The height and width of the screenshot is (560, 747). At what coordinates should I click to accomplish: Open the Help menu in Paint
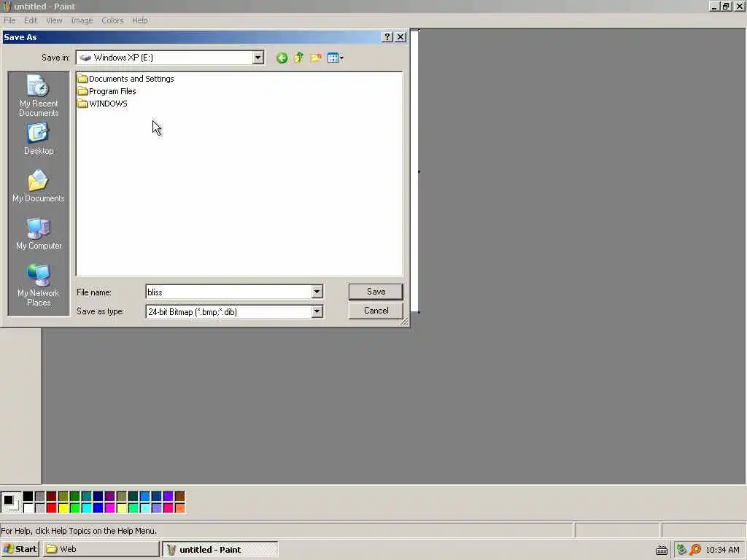coord(139,20)
